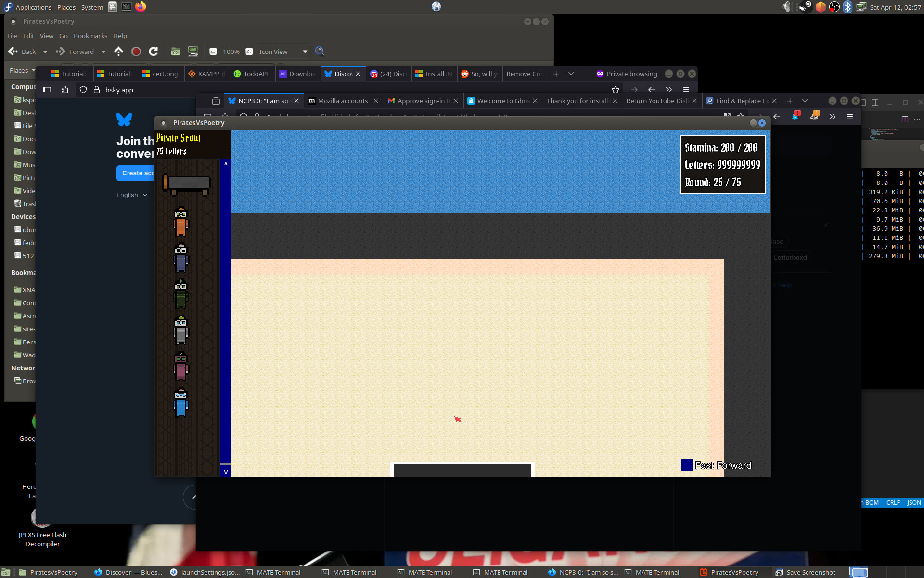924x578 pixels.
Task: List all tabs in the bsky.app Firefox window
Action: [x=571, y=74]
